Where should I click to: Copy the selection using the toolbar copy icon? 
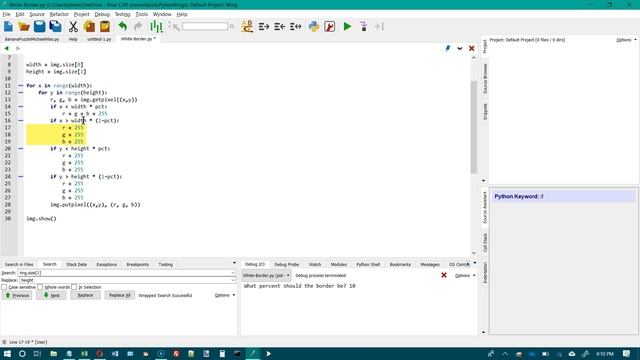[89, 27]
